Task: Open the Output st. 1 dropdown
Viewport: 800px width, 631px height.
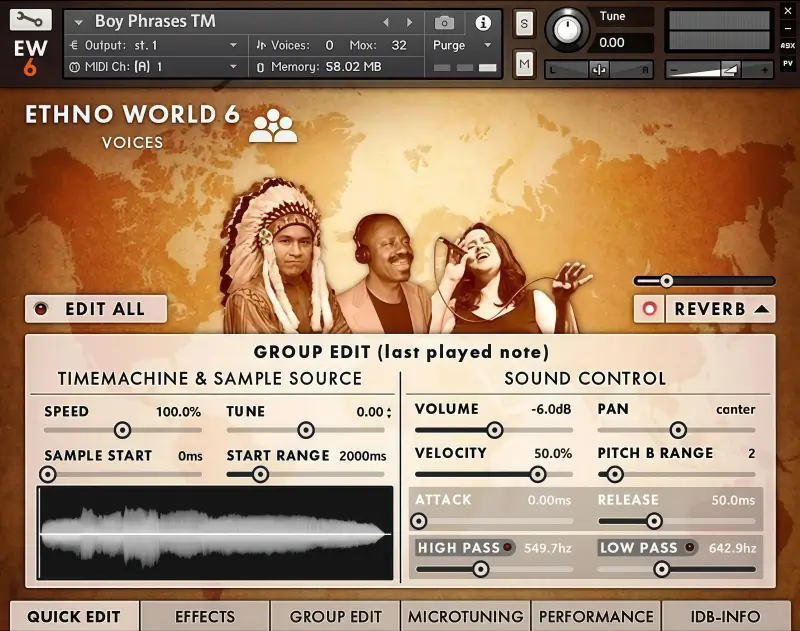Action: click(233, 45)
